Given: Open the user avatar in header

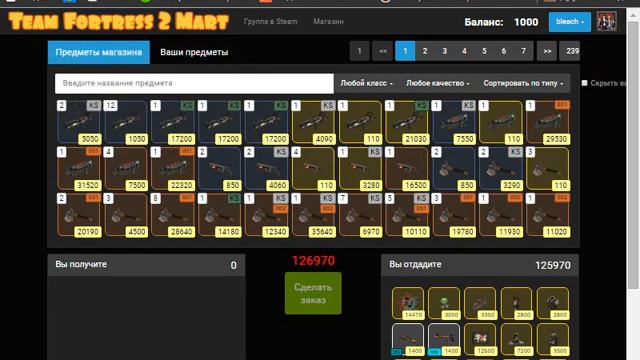Looking at the screenshot, I should 607,22.
